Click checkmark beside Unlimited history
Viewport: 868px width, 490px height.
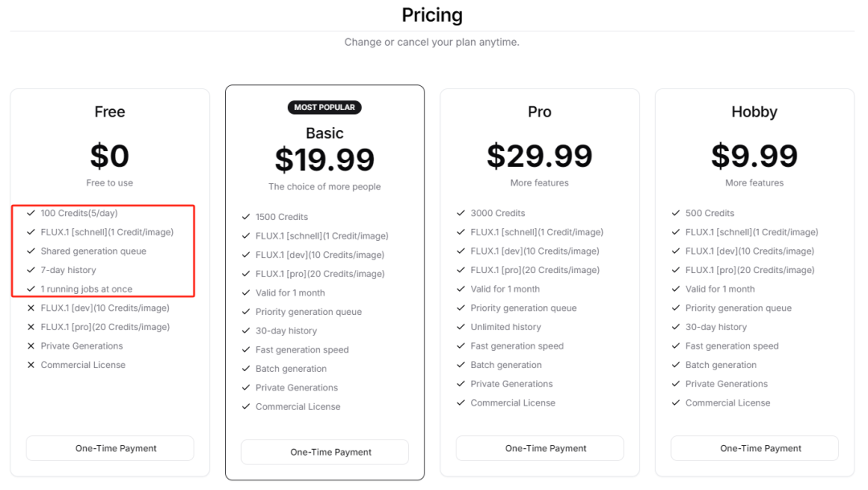[461, 327]
